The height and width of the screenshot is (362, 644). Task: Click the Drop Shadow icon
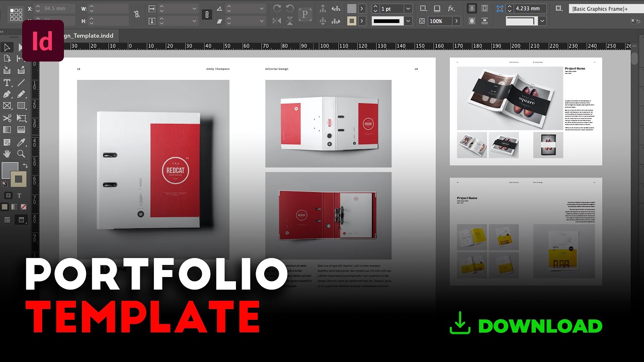click(437, 9)
